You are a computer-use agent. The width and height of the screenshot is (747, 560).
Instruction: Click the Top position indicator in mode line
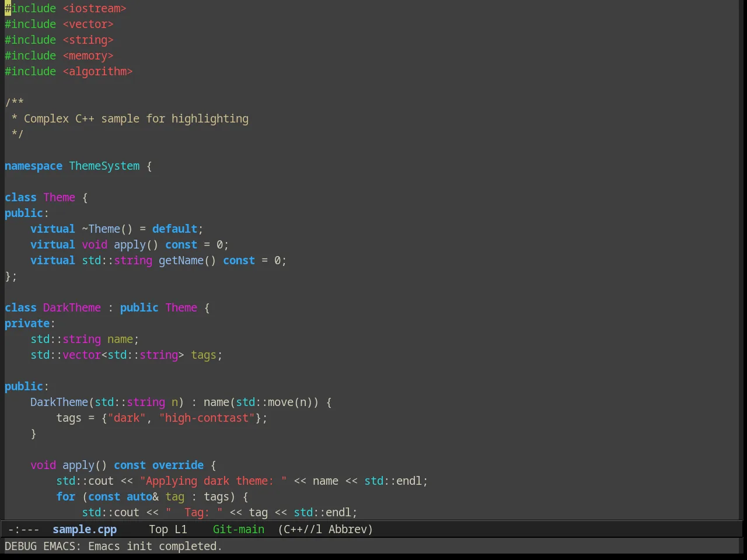(x=158, y=529)
